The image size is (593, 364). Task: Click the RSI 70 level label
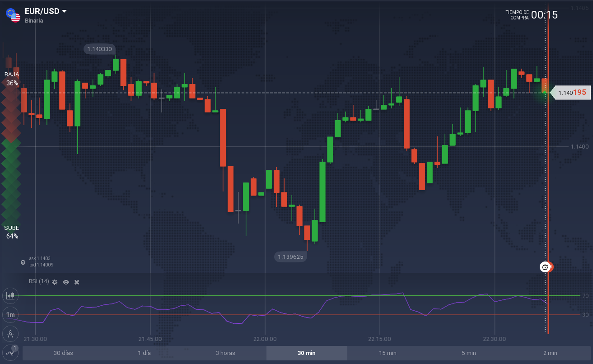585,296
